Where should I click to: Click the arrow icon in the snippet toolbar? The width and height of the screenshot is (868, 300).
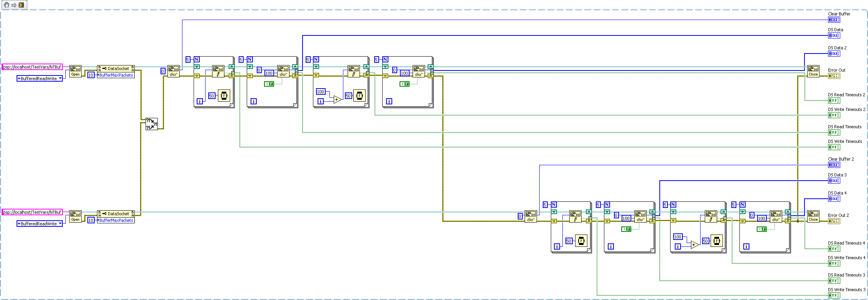point(14,5)
